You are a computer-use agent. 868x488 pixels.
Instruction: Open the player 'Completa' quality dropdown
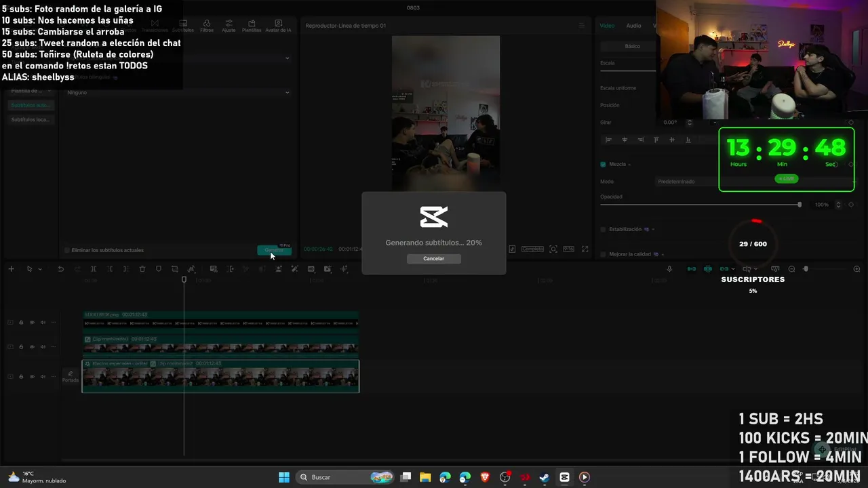point(532,249)
